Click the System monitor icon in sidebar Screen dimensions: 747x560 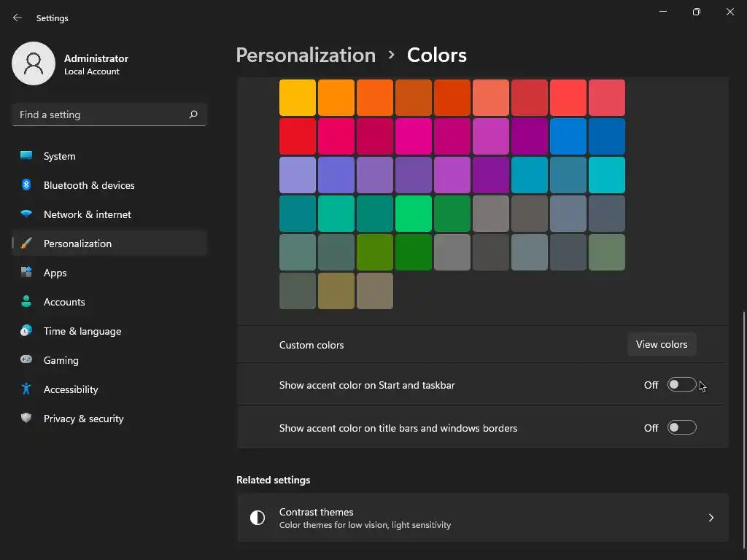point(26,156)
